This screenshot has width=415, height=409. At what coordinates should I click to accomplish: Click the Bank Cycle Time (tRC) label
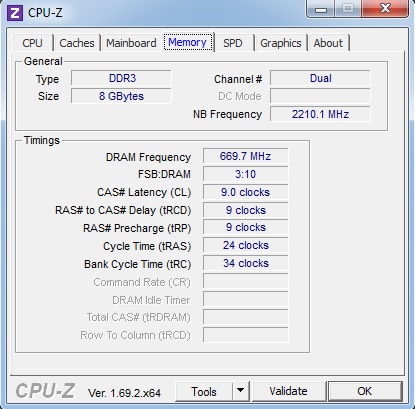[137, 264]
